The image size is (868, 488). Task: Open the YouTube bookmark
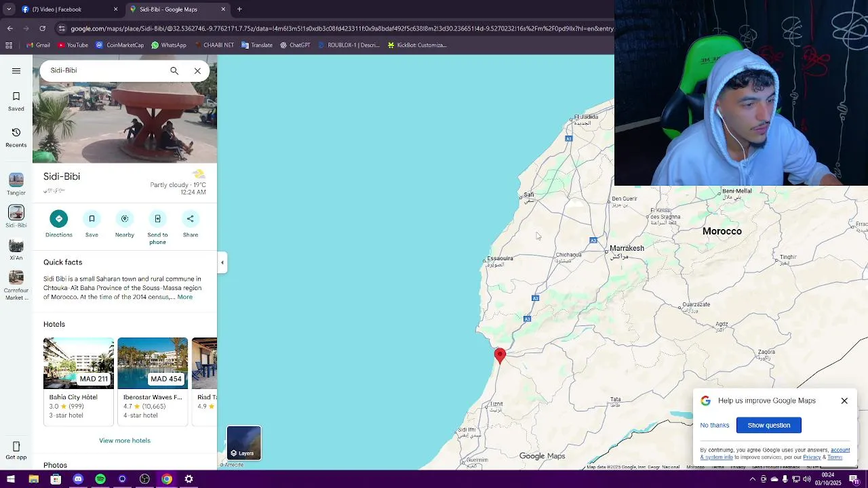tap(73, 45)
